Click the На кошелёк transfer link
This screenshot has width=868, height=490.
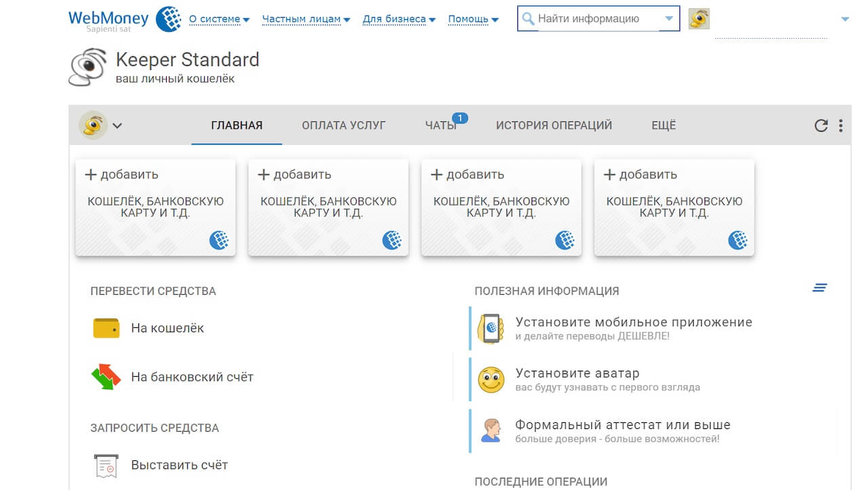(x=167, y=328)
